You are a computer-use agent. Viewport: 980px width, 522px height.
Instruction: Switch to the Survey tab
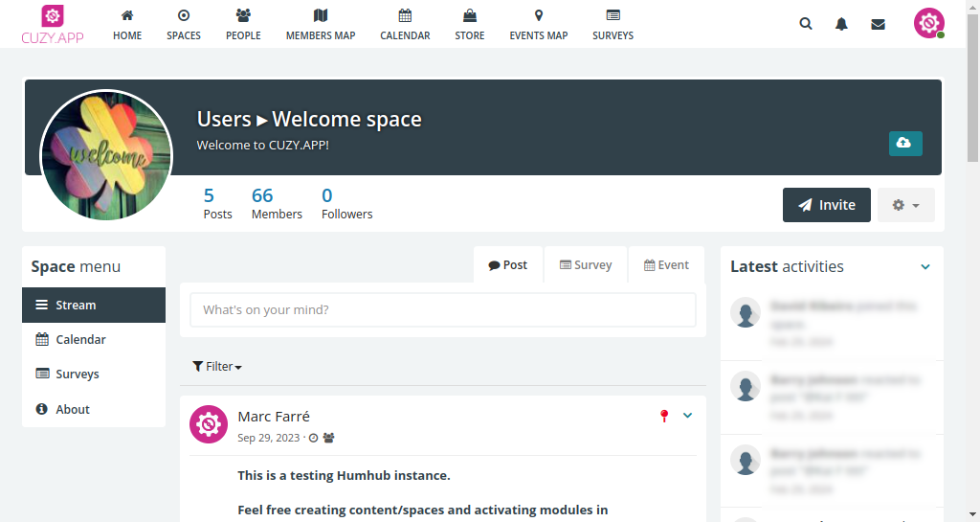(x=586, y=265)
